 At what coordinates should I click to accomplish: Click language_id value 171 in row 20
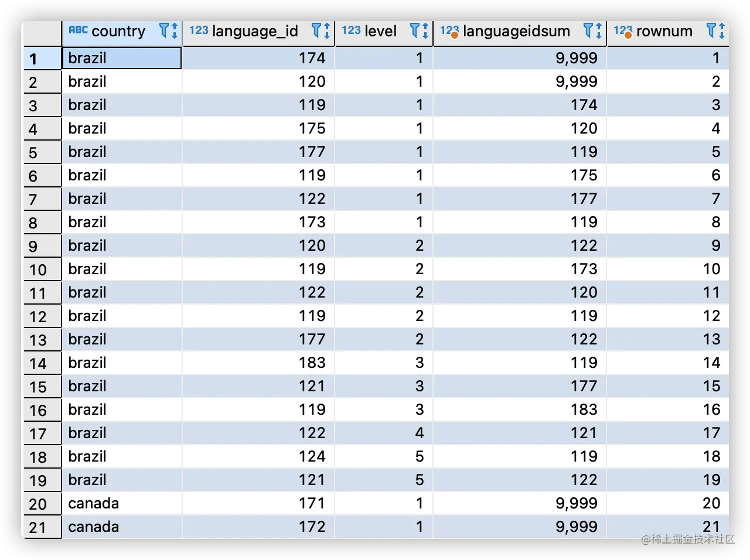pos(258,503)
